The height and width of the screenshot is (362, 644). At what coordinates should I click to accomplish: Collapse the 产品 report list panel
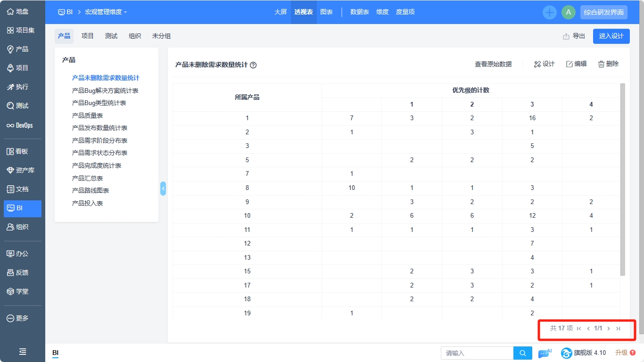[x=163, y=189]
